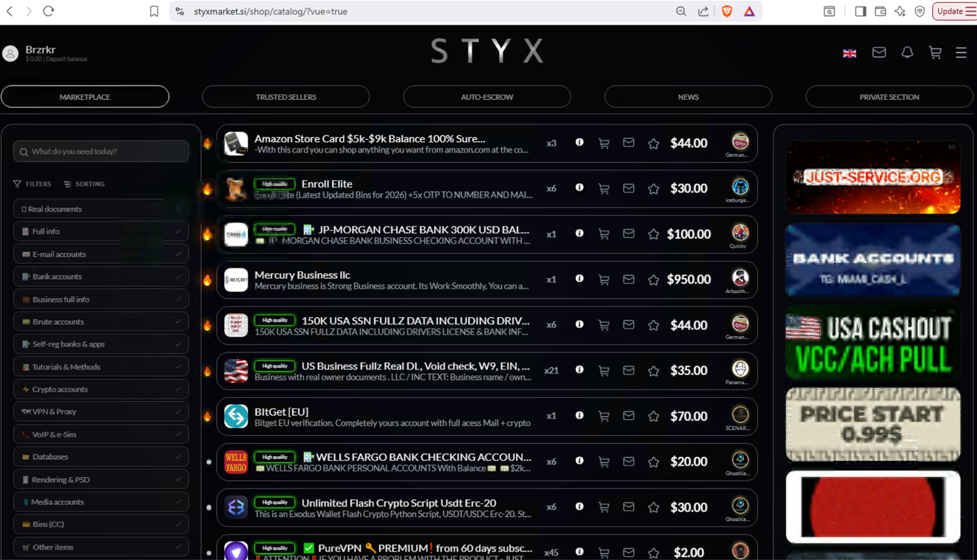Message seller on Mercury Business llc row
This screenshot has width=977, height=560.
click(629, 279)
